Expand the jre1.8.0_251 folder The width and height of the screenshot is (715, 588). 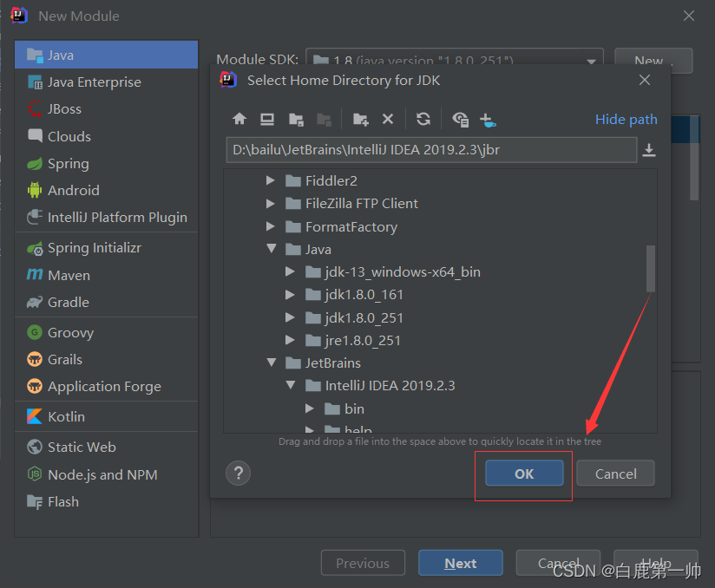290,340
